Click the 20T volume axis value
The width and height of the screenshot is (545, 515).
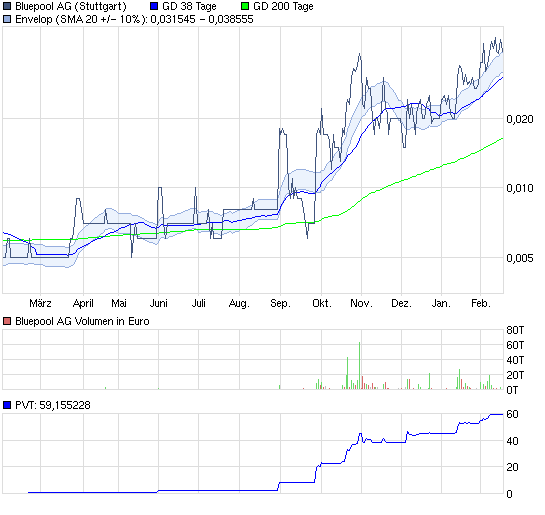coord(515,375)
